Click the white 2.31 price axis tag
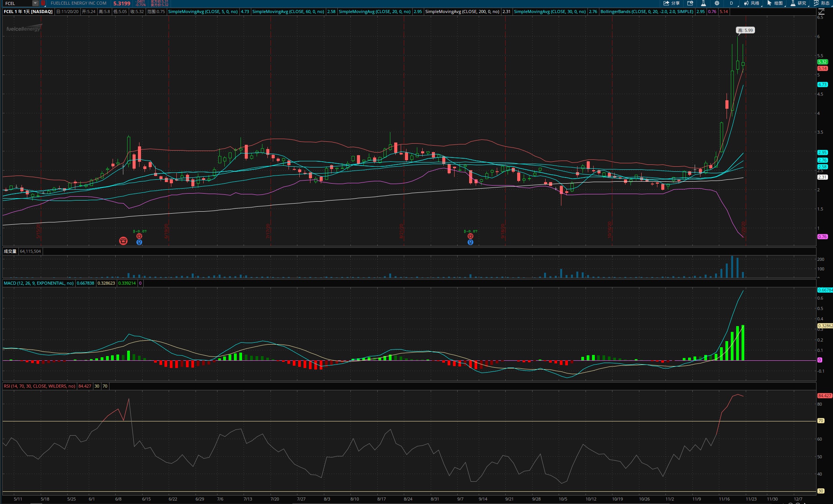833x504 pixels. point(823,177)
